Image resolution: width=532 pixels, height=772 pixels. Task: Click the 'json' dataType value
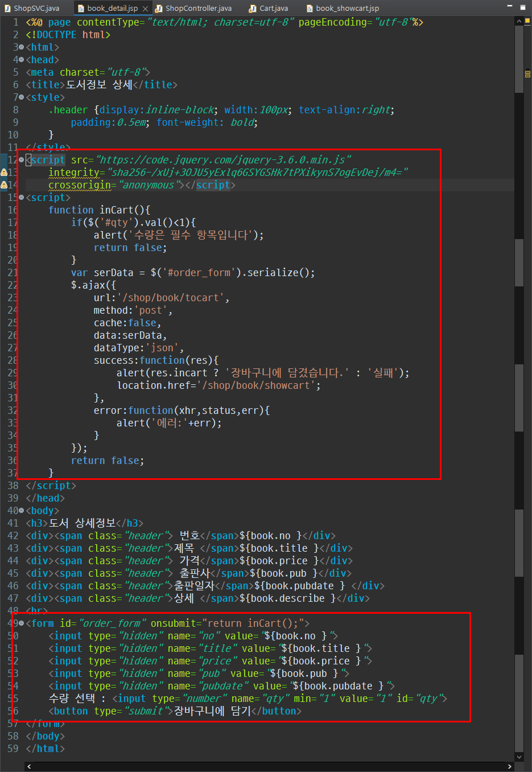(162, 348)
